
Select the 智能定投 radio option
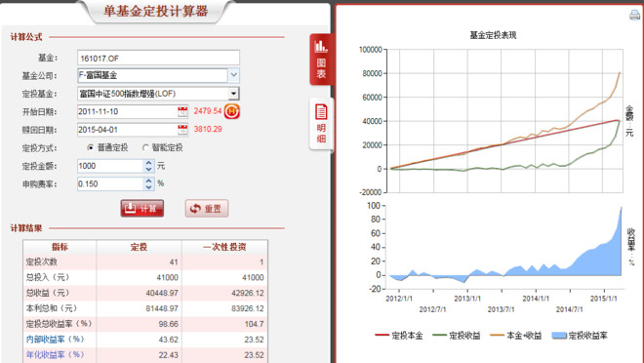tap(145, 147)
